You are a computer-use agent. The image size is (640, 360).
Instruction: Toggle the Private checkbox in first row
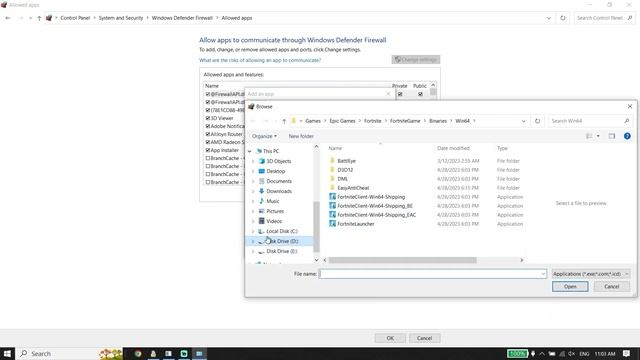pos(400,94)
